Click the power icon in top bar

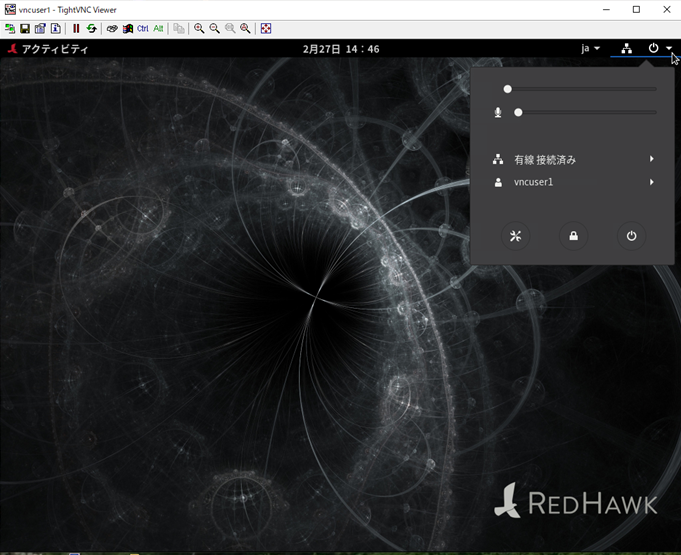tap(653, 48)
